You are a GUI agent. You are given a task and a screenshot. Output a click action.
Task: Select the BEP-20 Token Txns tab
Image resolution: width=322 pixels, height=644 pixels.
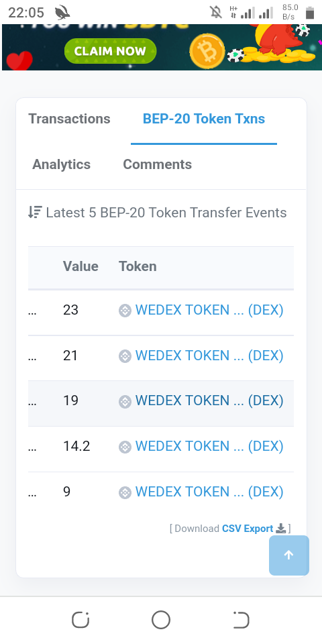(204, 119)
